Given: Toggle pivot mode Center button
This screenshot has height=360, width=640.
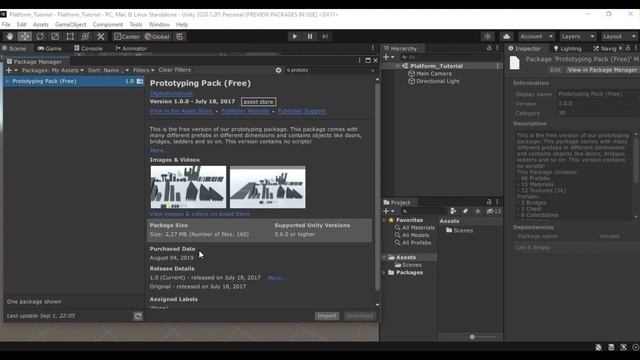Looking at the screenshot, I should 127,36.
